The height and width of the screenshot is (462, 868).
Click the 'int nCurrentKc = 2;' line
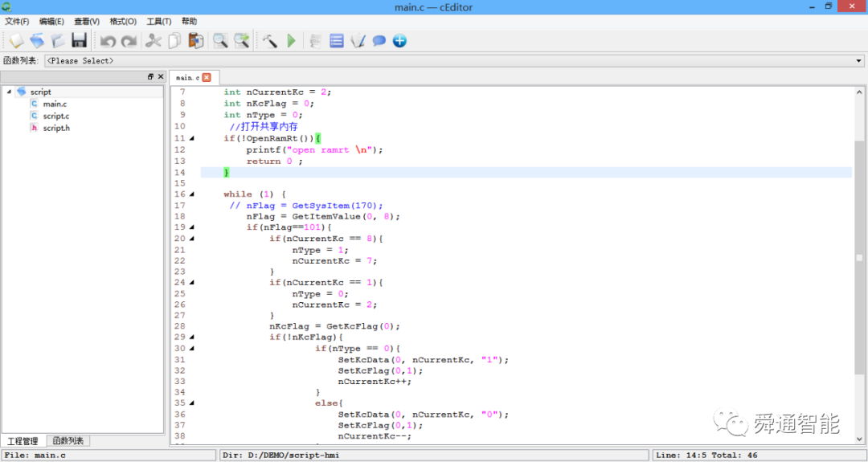pos(277,92)
